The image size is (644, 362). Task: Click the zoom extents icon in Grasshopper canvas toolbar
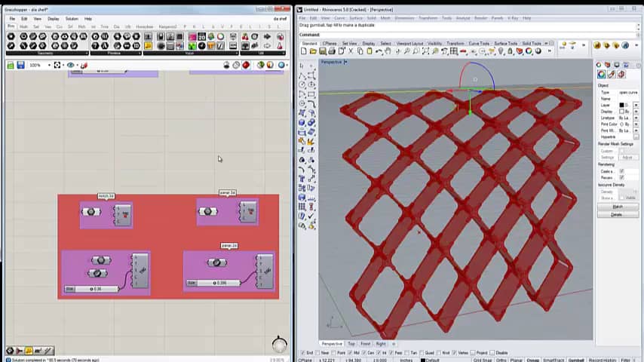coord(57,66)
